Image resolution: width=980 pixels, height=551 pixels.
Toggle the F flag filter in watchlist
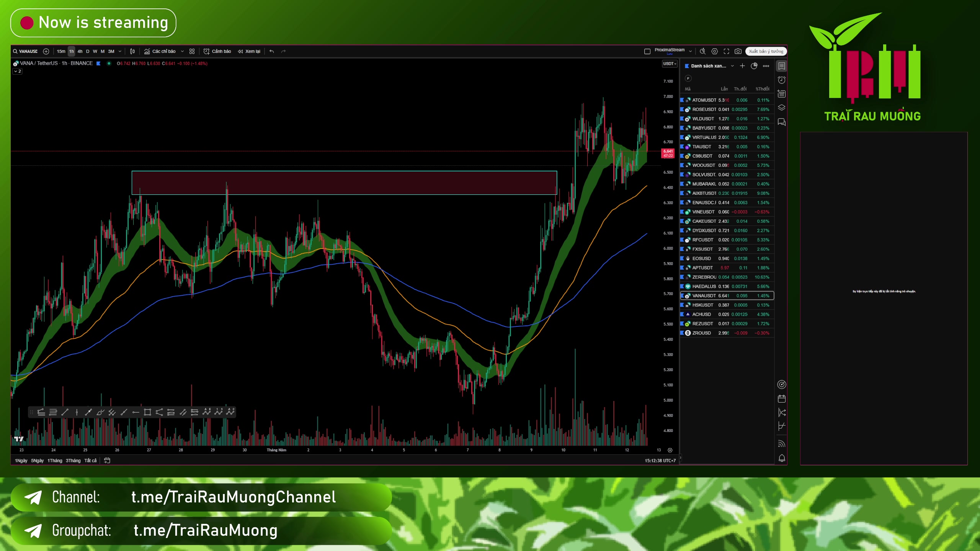[x=688, y=78]
